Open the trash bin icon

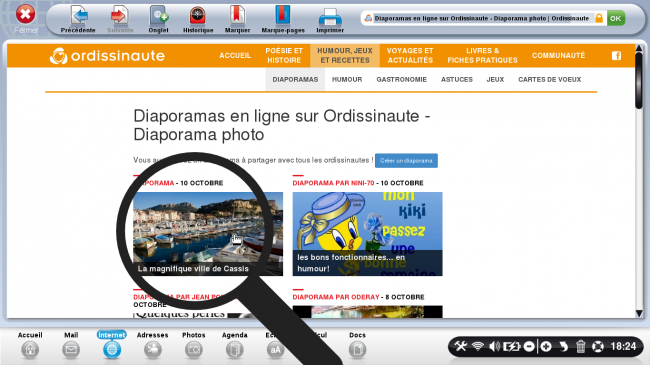coord(580,346)
